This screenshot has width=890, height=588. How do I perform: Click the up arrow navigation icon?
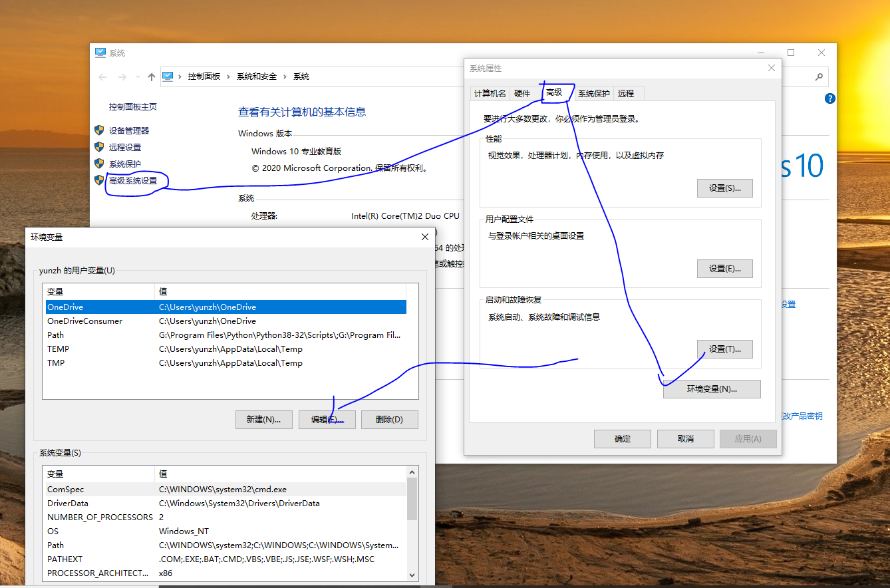tap(152, 77)
